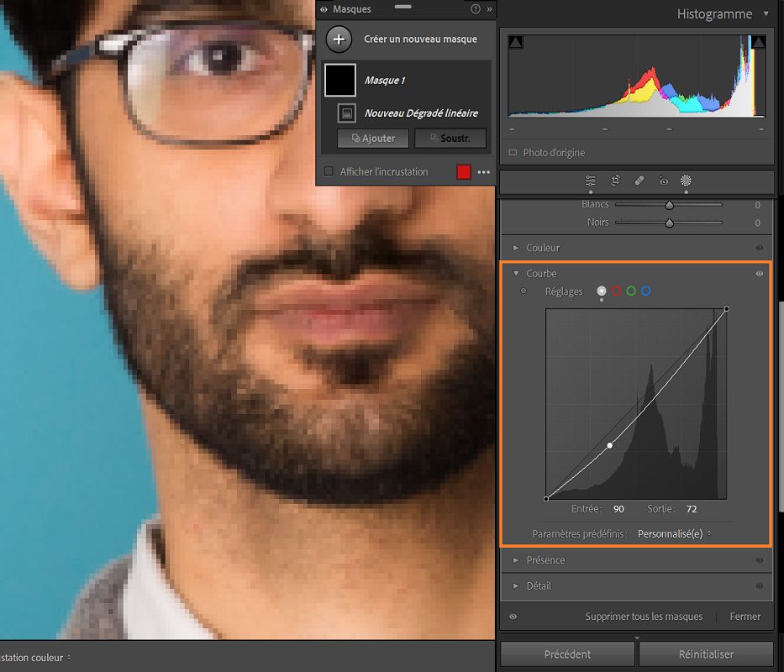
Task: Click the Ajouter button
Action: tap(373, 138)
